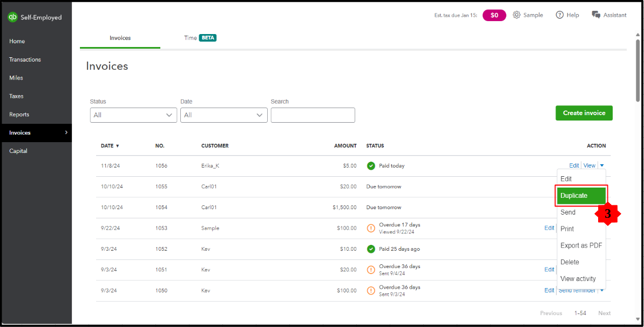Click the customer name Erika_K

[x=210, y=166]
